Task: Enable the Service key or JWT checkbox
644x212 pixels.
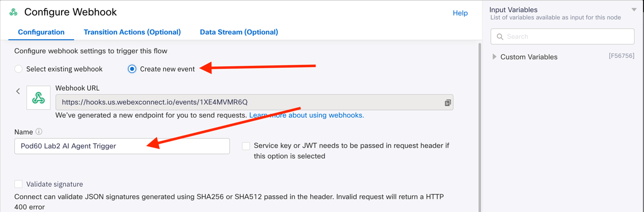Action: pyautogui.click(x=246, y=146)
